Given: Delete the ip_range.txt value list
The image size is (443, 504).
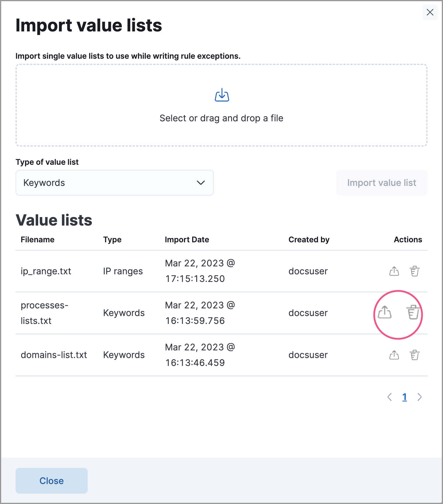Looking at the screenshot, I should tap(415, 271).
